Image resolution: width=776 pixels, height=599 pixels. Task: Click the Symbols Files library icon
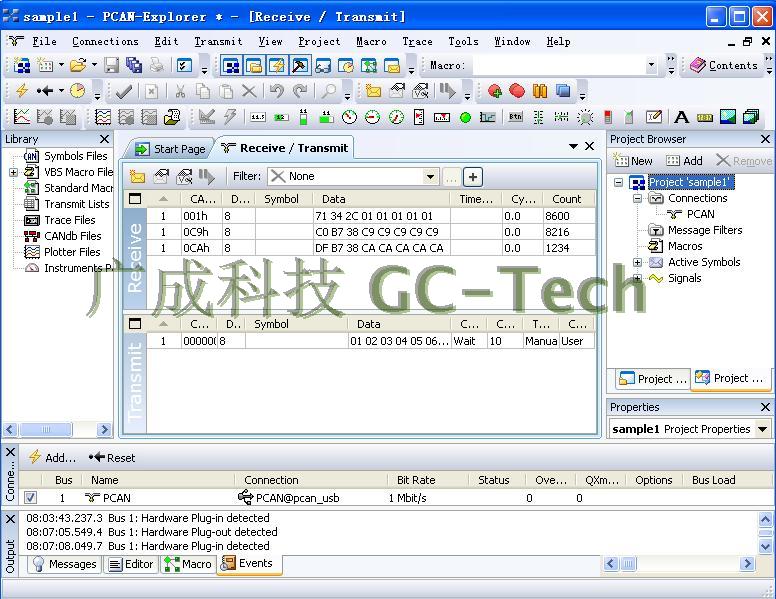31,156
